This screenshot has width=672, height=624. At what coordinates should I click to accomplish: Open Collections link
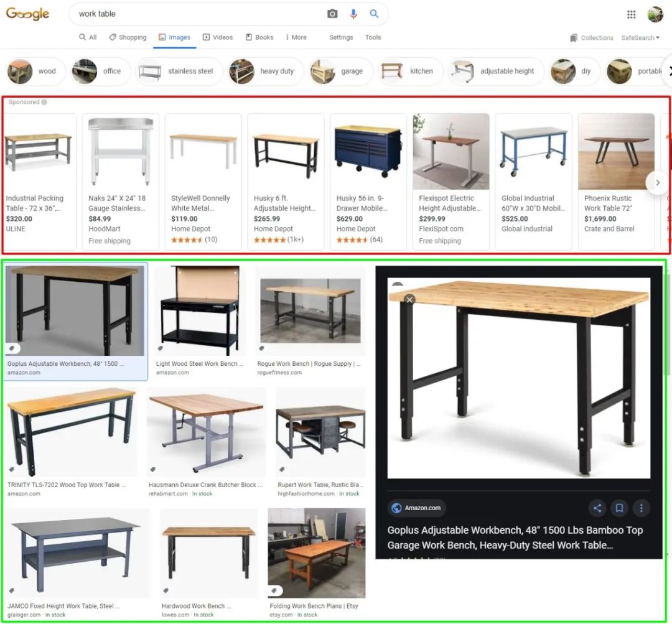pos(592,38)
